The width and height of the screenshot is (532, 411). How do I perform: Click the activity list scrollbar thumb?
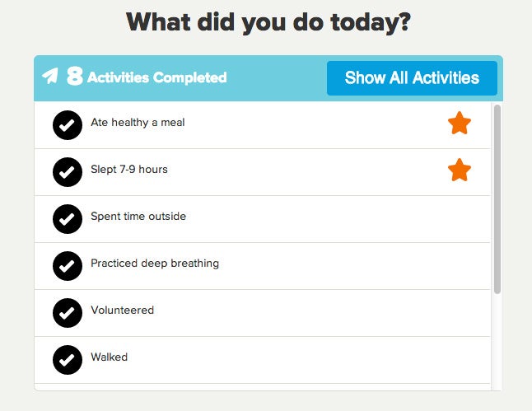497,199
